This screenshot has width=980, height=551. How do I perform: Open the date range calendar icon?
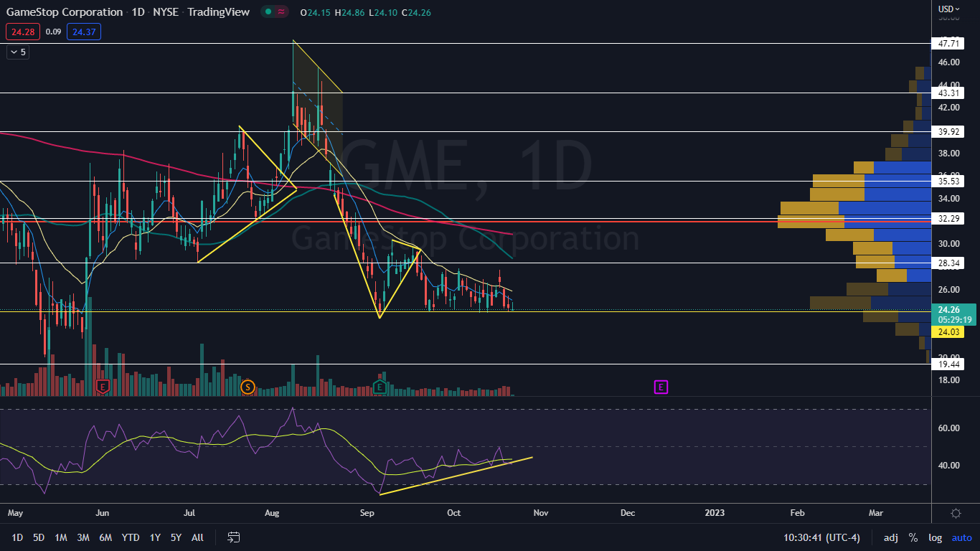(233, 537)
